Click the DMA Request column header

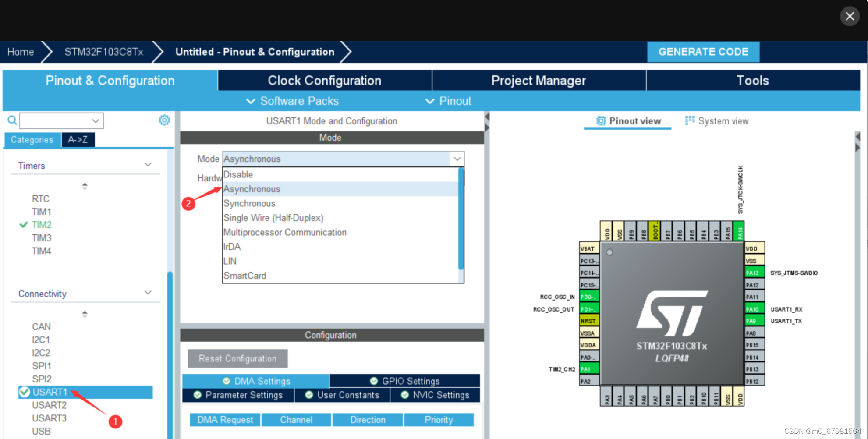pos(225,420)
